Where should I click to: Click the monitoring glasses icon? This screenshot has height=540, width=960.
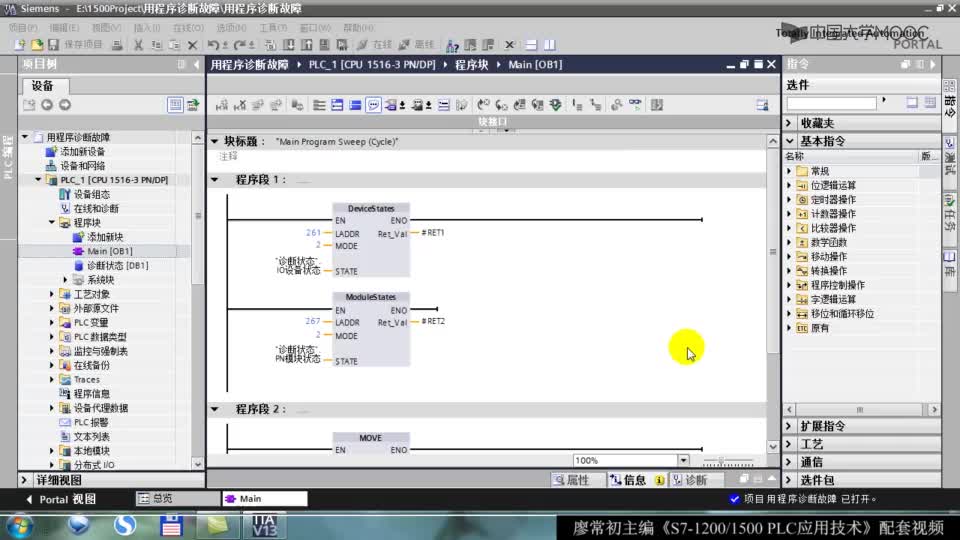coord(636,105)
